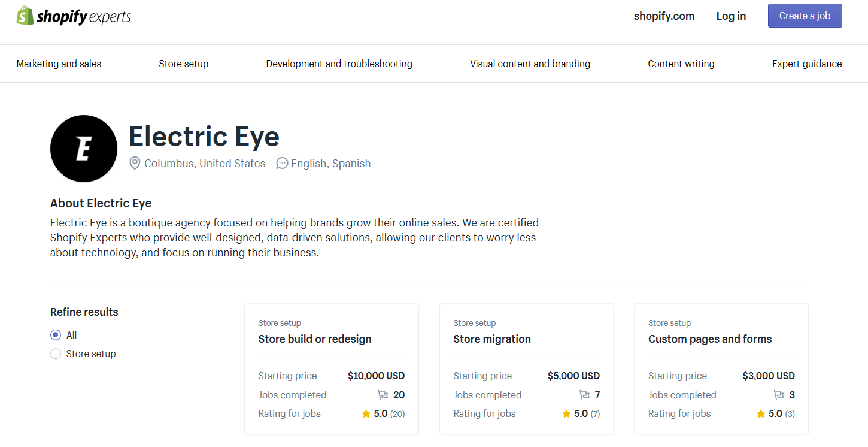
Task: Open Visual content and branding category
Action: [530, 64]
